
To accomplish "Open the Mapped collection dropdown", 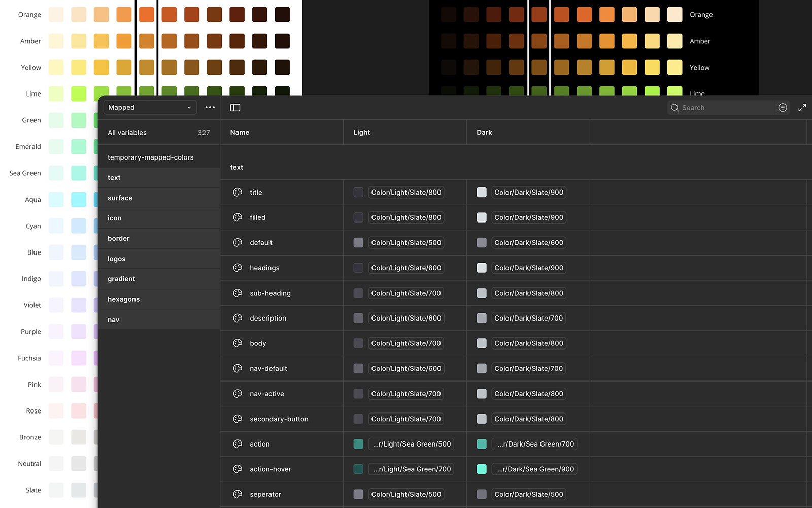I will tap(150, 108).
